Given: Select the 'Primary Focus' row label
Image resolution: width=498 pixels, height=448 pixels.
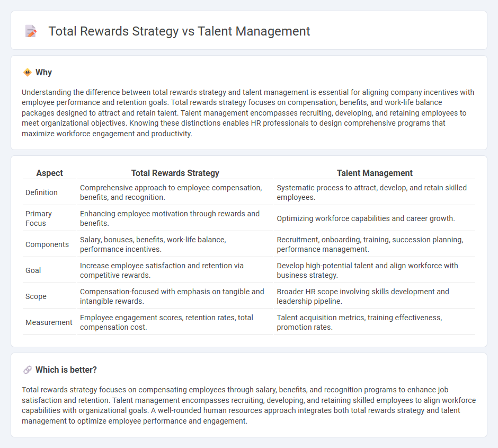Looking at the screenshot, I should coord(39,218).
